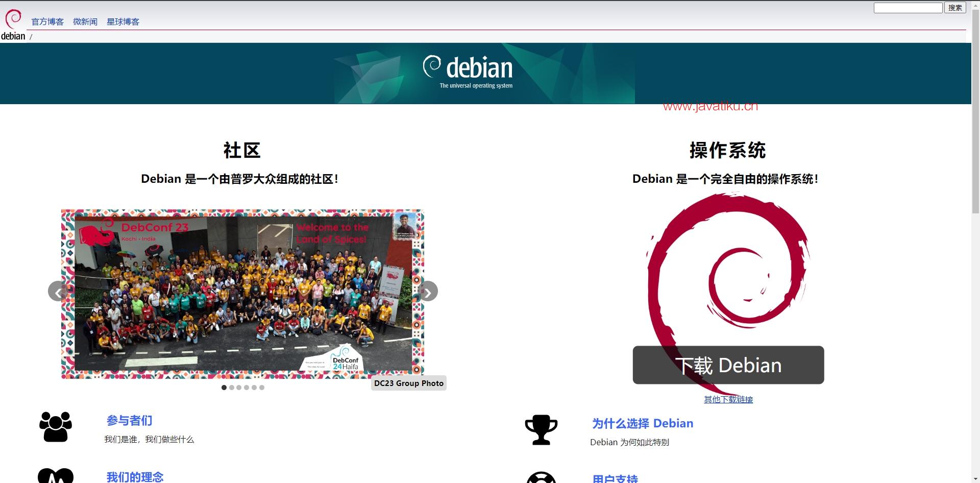The image size is (980, 483).
Task: Click the lifebuoy icon beside 用户支持
Action: coord(541,478)
